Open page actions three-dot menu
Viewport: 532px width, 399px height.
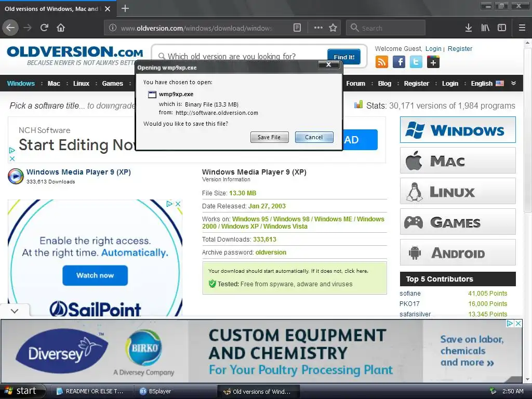click(x=318, y=28)
